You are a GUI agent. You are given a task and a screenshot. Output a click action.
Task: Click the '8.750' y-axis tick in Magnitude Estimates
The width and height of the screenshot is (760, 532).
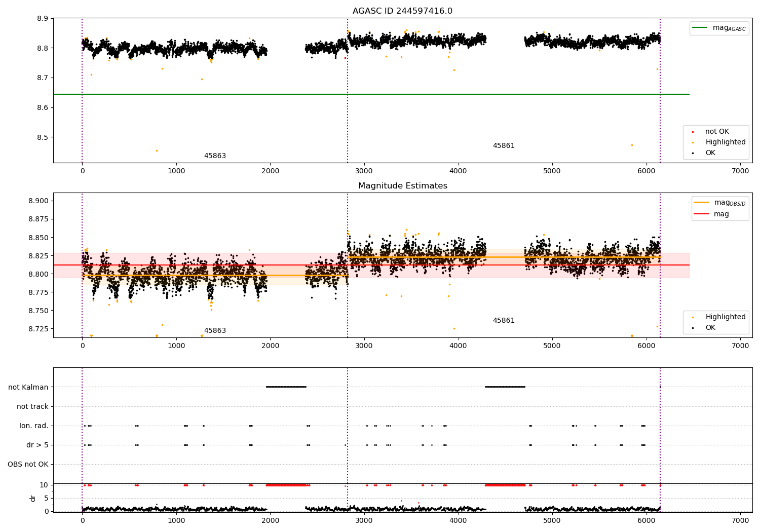tap(39, 311)
